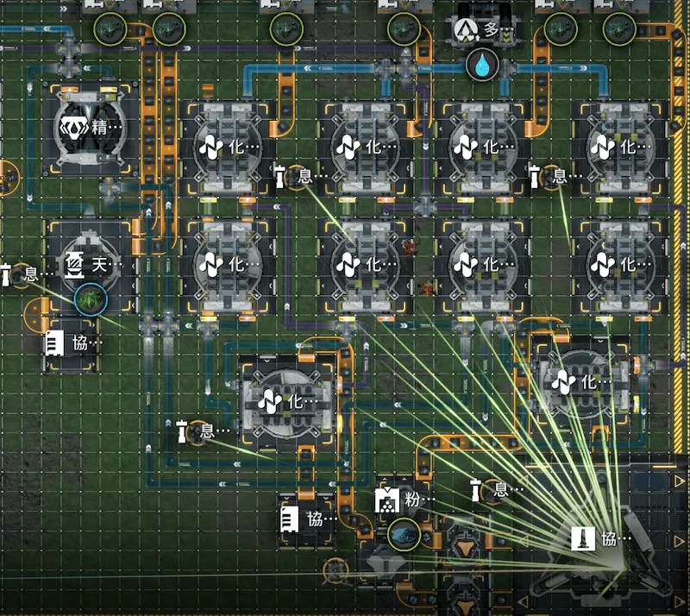Open 協 storage box beside 天 building
This screenshot has width=690, height=616.
tap(73, 343)
